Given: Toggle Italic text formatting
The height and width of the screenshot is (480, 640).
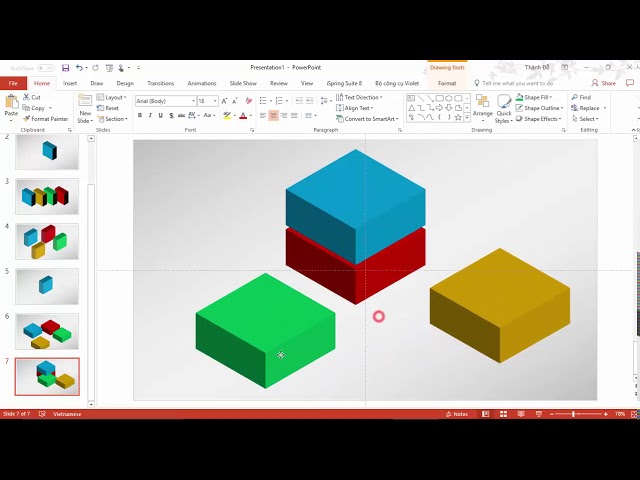Looking at the screenshot, I should pos(151,116).
